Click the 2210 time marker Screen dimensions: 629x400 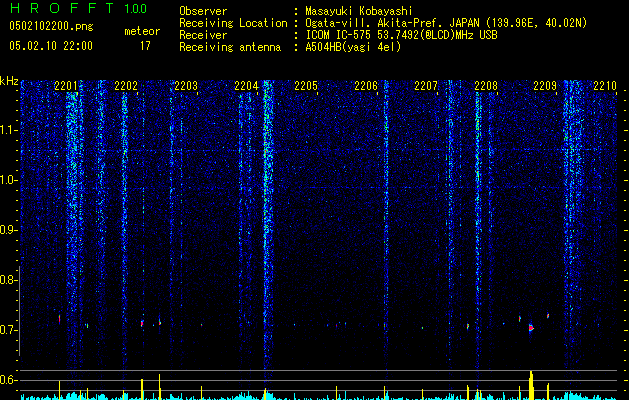(605, 86)
